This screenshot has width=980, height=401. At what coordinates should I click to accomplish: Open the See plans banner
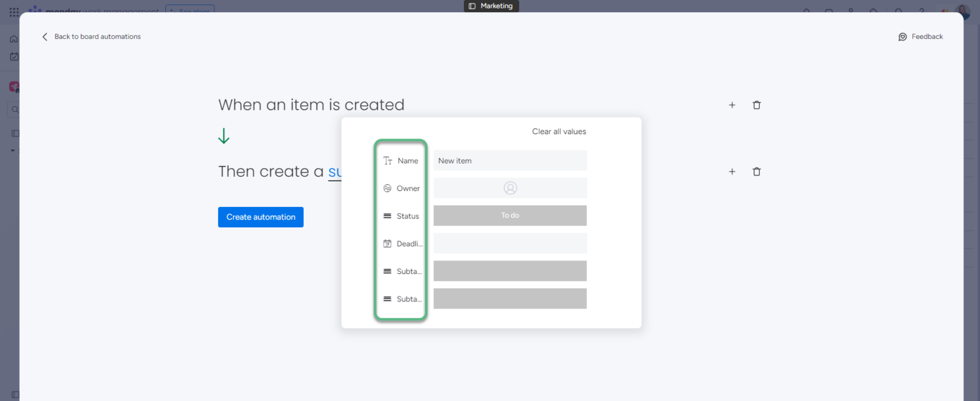point(189,10)
